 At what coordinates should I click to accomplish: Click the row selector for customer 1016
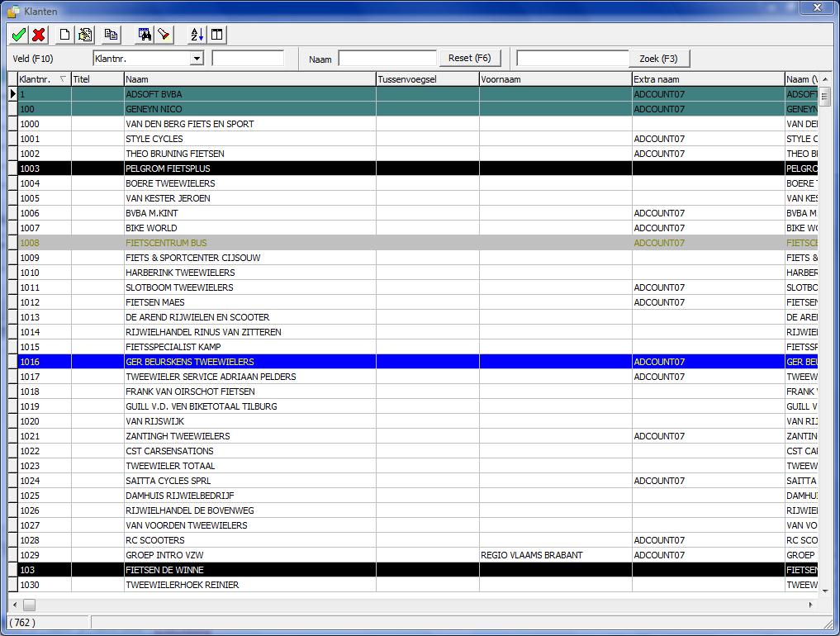(13, 362)
